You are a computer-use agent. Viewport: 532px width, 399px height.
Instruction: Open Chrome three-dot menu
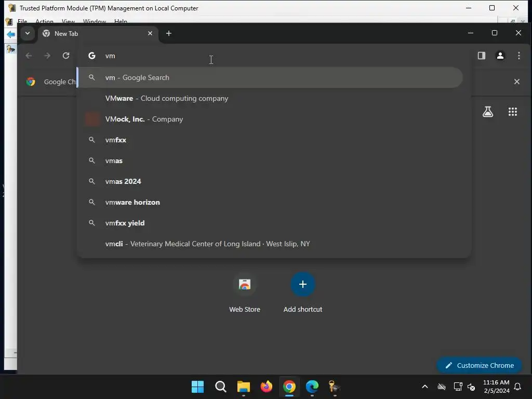(x=519, y=56)
